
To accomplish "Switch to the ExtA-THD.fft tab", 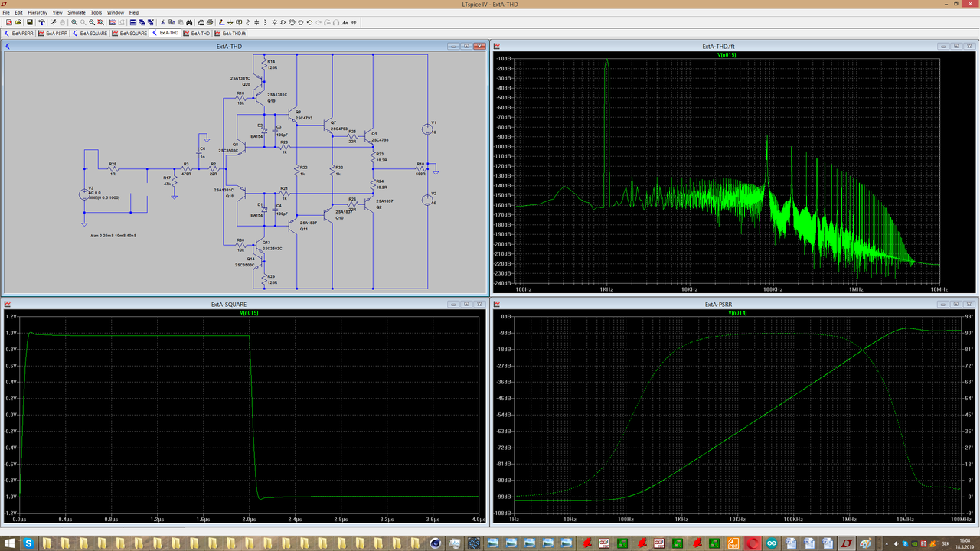I will click(230, 34).
